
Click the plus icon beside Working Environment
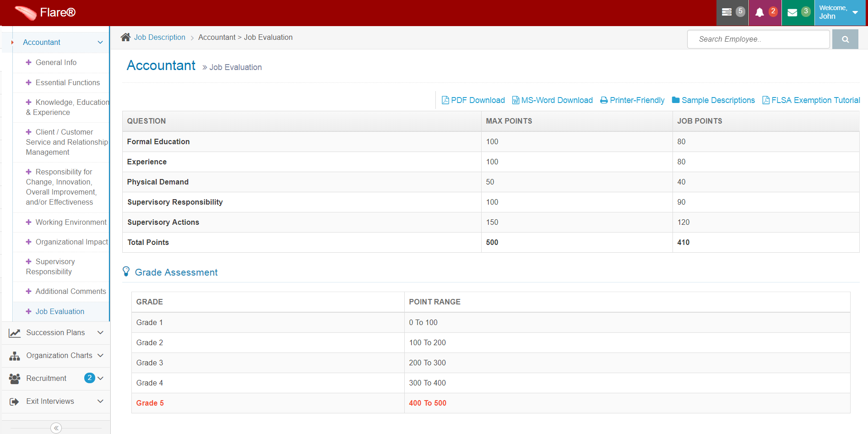coord(28,222)
